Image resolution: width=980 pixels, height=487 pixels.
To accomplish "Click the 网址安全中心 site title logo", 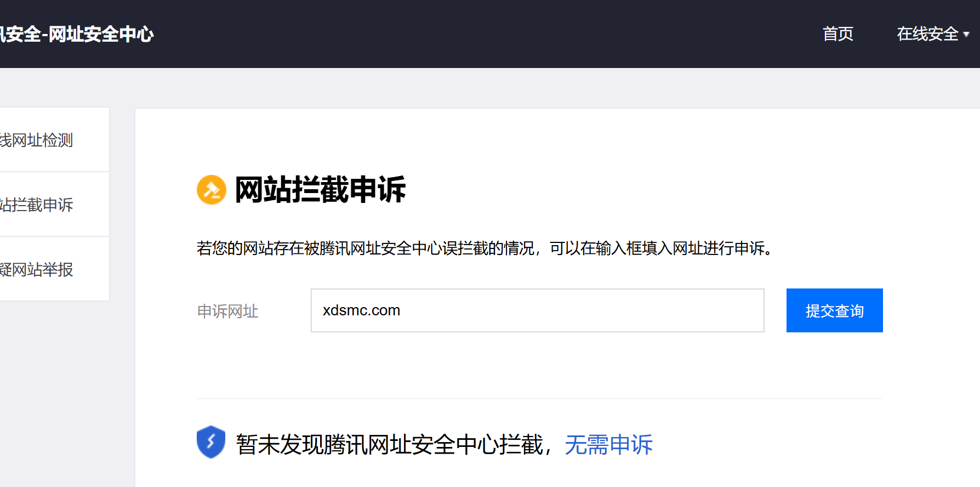I will click(77, 34).
